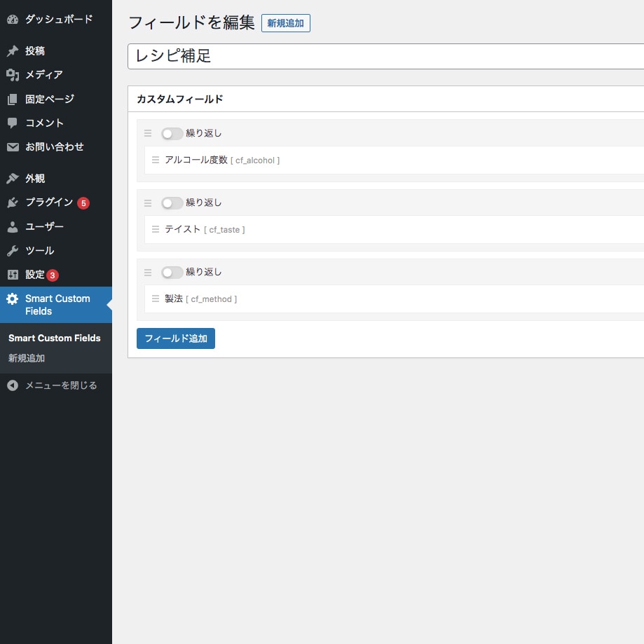
Task: Click the collapse menu arrow icon
Action: pyautogui.click(x=13, y=385)
